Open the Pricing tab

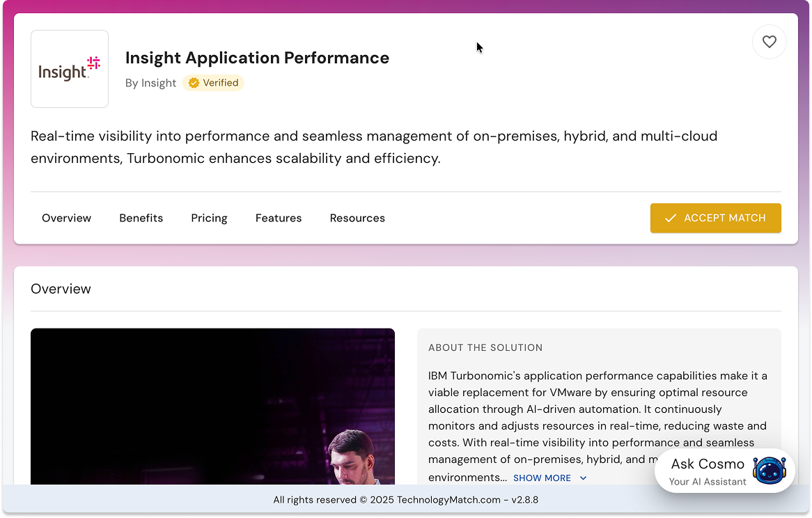tap(209, 218)
